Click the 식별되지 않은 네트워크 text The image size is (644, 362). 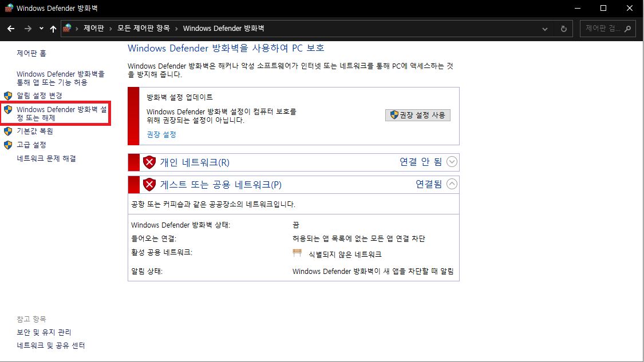[x=345, y=254]
